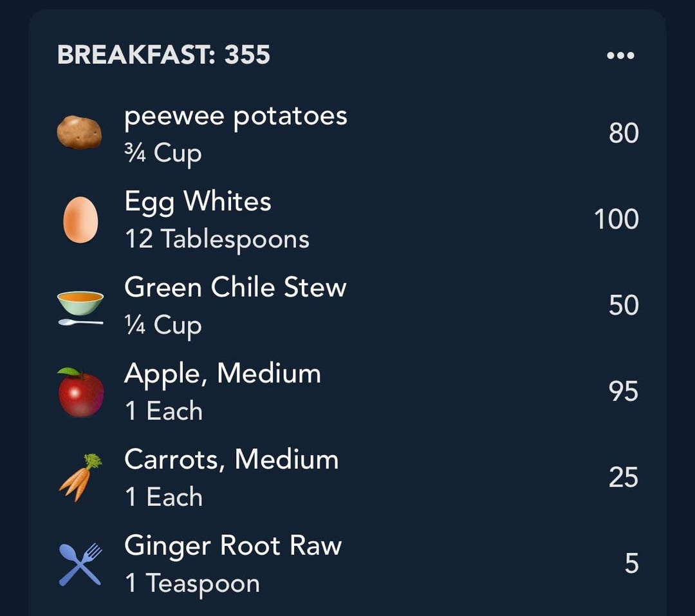Image resolution: width=695 pixels, height=616 pixels.
Task: Open the breakfast three-dot options menu
Action: point(620,55)
